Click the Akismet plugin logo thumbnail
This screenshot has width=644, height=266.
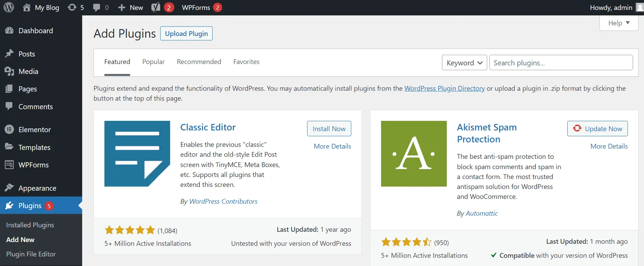click(414, 154)
